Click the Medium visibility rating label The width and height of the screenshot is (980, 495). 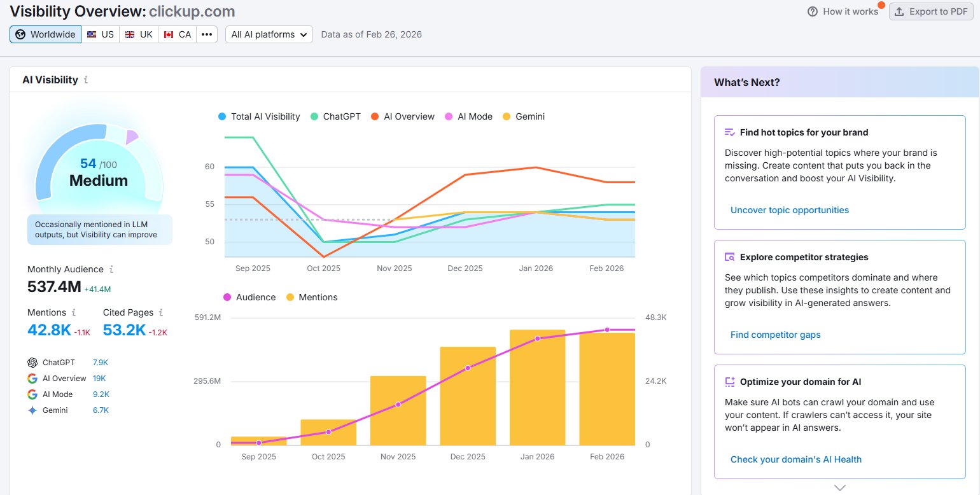pyautogui.click(x=99, y=181)
